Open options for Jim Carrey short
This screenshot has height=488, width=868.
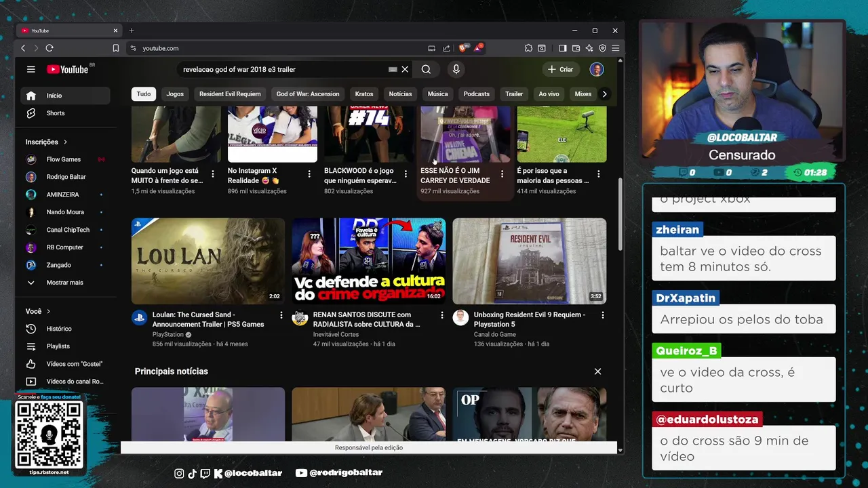coord(502,174)
